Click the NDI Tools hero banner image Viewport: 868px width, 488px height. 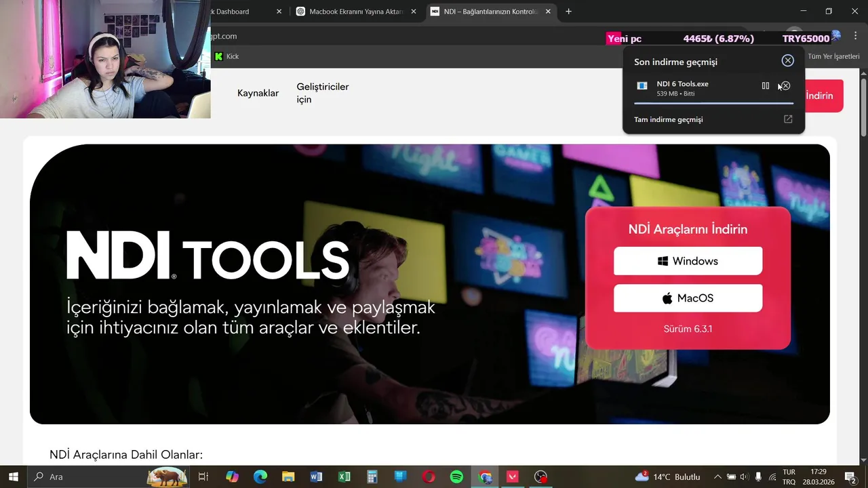click(430, 284)
